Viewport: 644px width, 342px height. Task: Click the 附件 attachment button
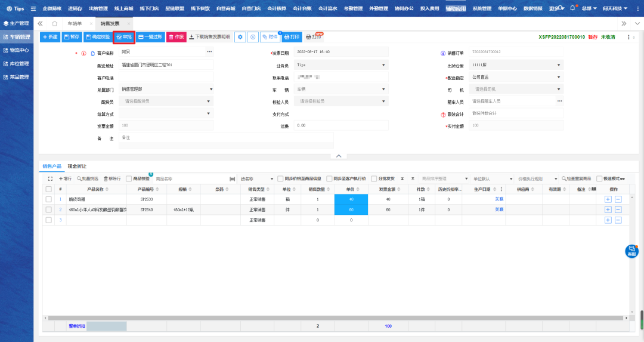(x=270, y=37)
